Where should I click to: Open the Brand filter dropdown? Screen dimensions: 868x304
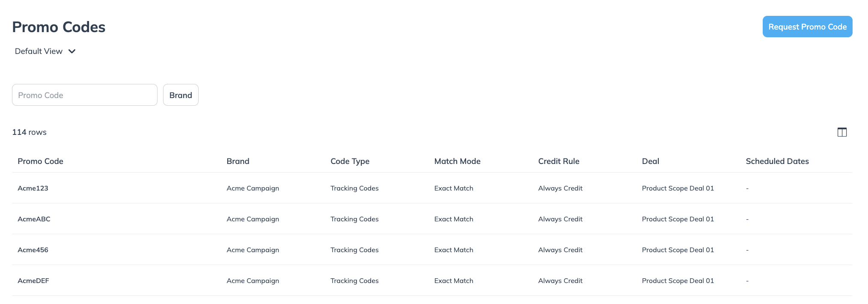(181, 95)
